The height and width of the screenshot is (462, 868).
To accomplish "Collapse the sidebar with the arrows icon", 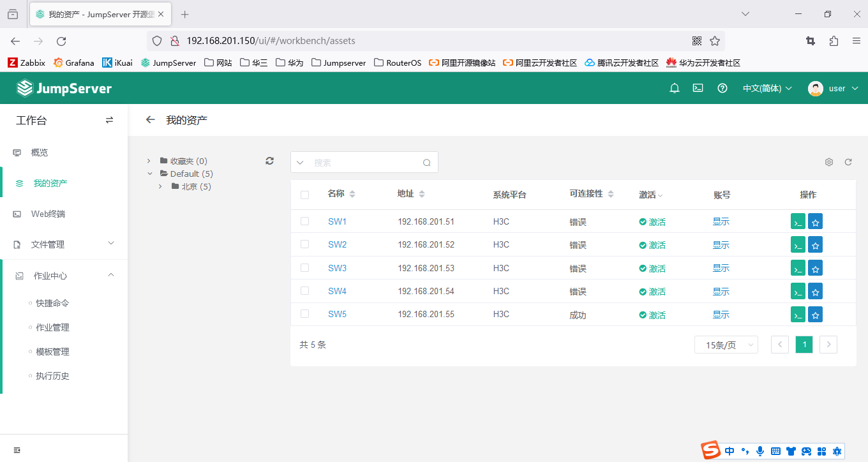I will (109, 119).
